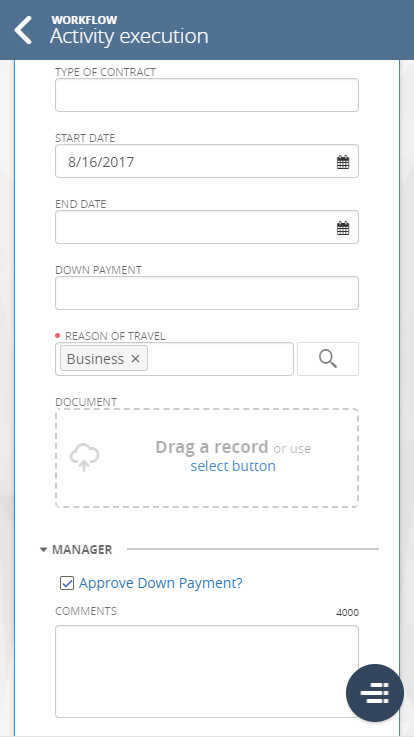Open the Start Date calendar picker
This screenshot has height=737, width=414.
click(343, 163)
